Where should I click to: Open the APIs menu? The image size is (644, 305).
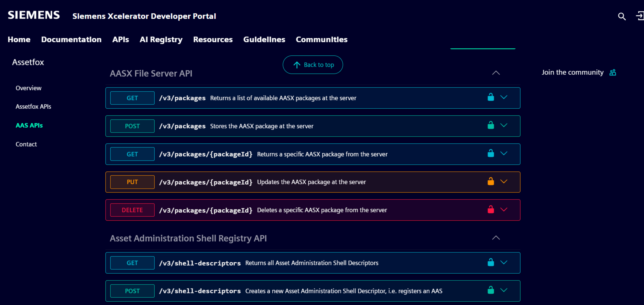coord(120,39)
